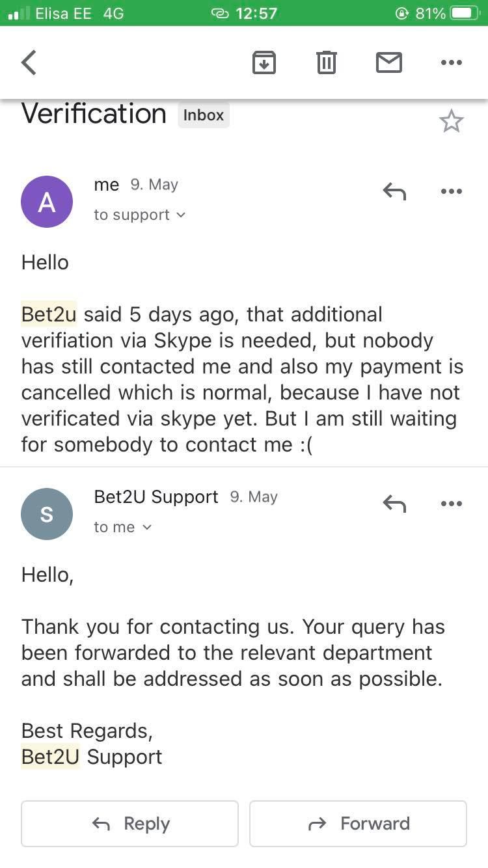
Task: Delete the email with trash icon
Action: pos(326,62)
